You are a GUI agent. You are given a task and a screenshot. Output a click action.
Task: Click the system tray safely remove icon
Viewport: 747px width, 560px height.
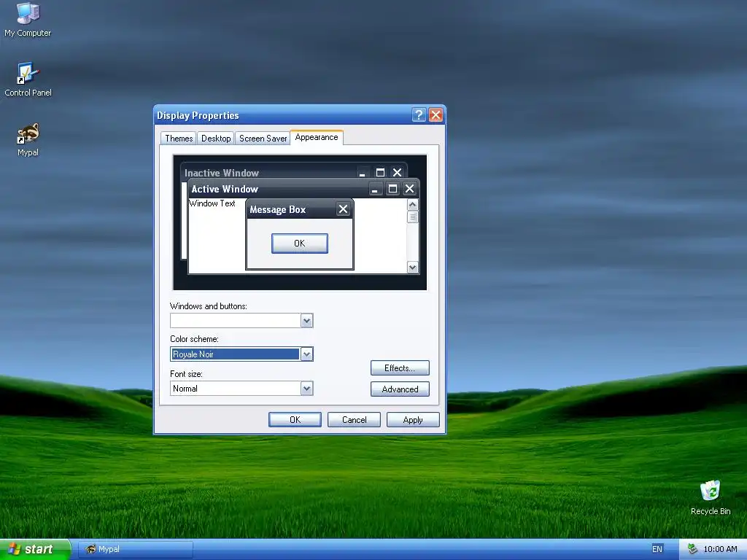pos(692,549)
